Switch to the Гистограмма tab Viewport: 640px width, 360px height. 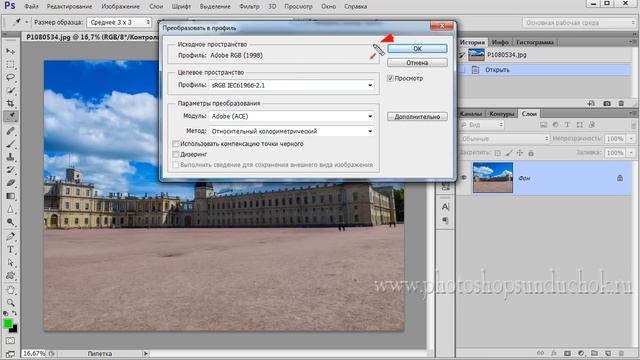pyautogui.click(x=534, y=42)
